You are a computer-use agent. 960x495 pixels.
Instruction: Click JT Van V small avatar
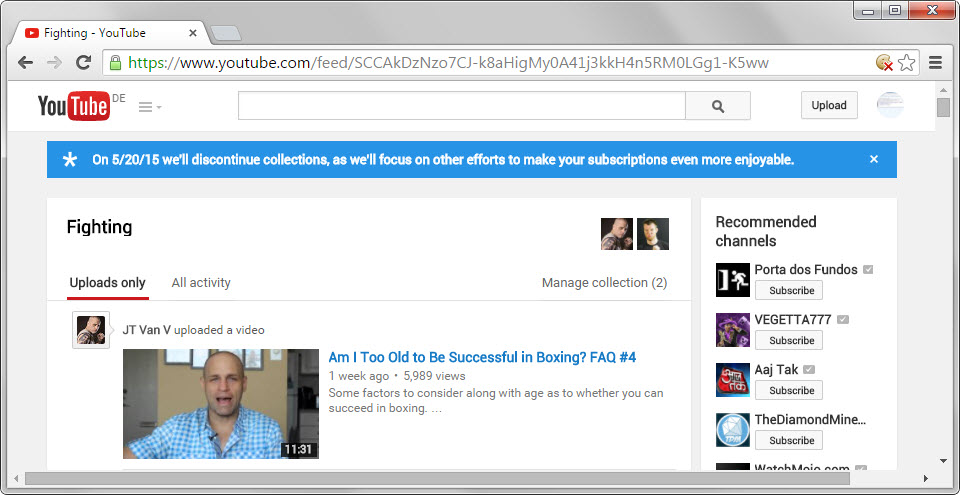(x=91, y=330)
